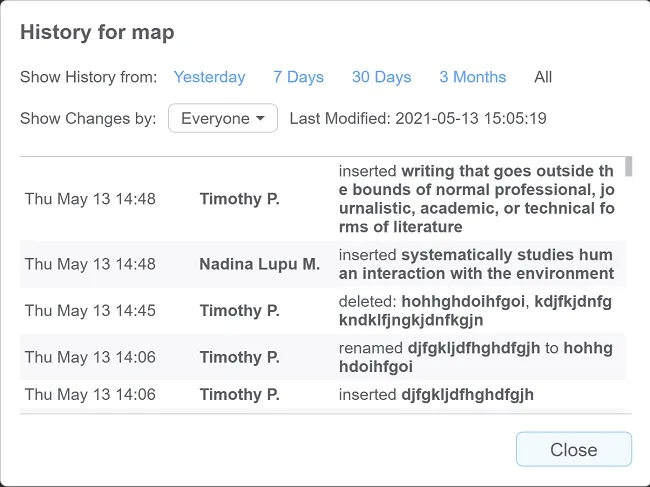Click the 'Show Changes by:' label

click(x=88, y=118)
